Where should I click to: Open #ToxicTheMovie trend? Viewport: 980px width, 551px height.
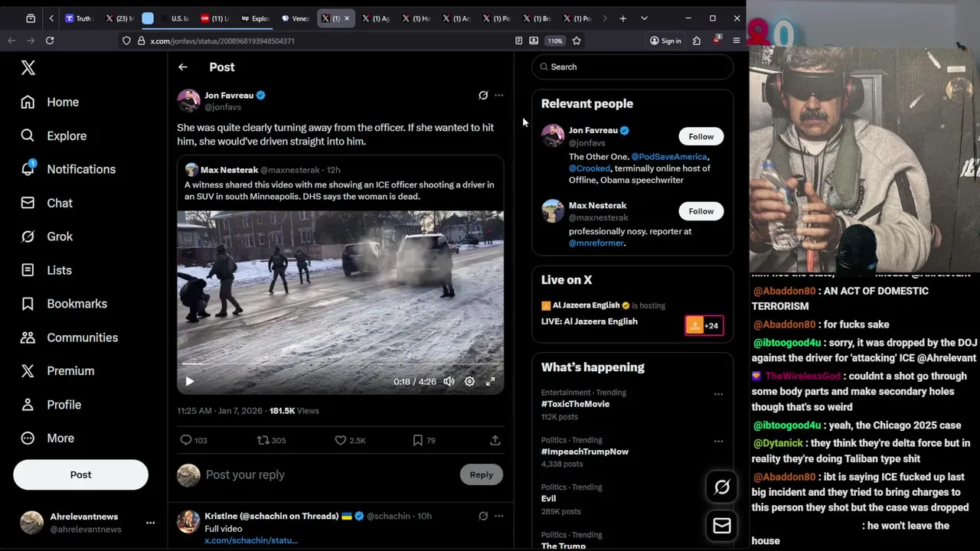[575, 404]
